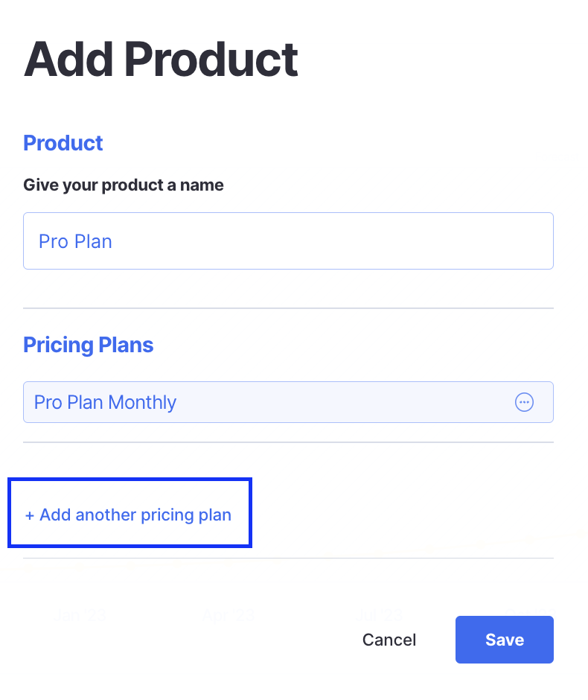Screen dimensions: 588x700
Task: Click the divider line below the name field
Action: pos(288,308)
